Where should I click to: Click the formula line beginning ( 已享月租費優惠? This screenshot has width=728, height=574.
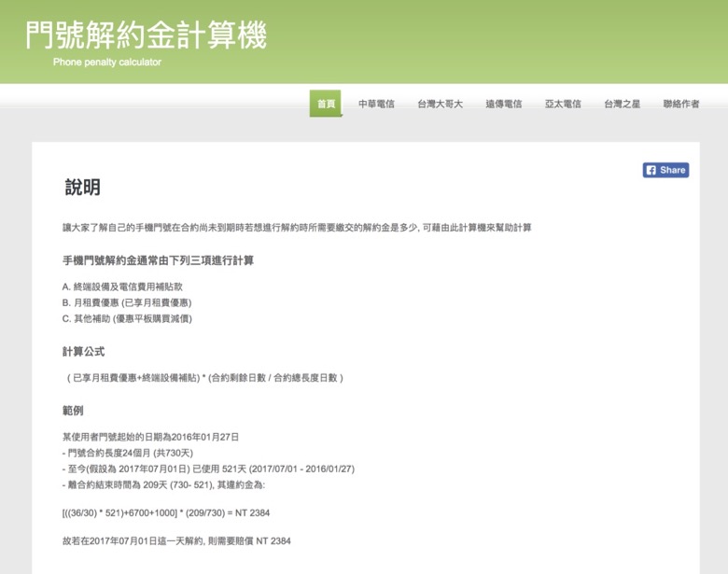tap(204, 378)
